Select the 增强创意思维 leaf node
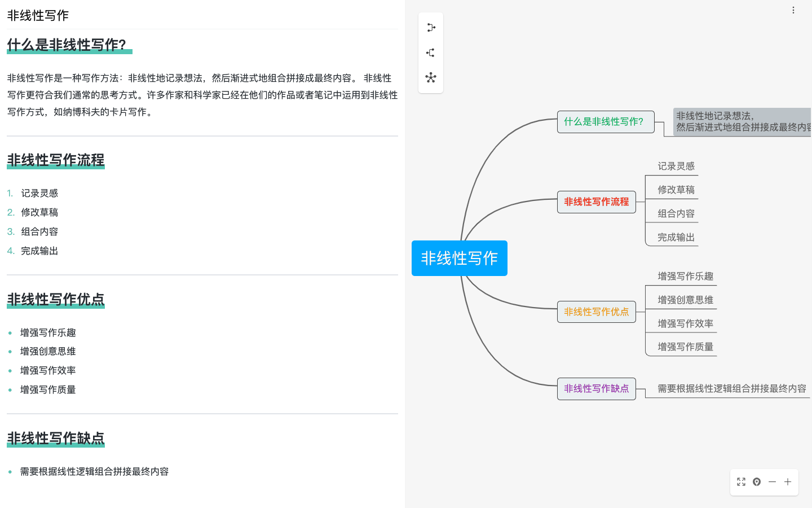Screen dimensions: 812x508 point(685,300)
